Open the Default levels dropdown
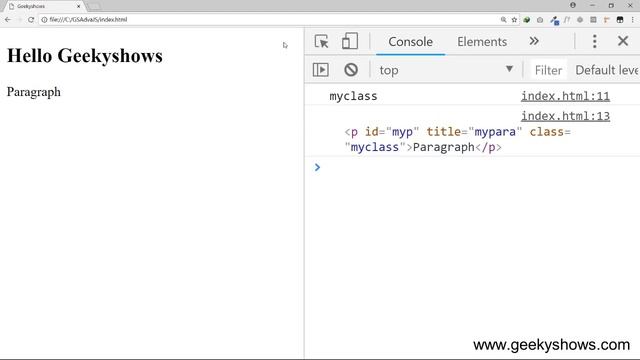640x360 pixels. [607, 70]
